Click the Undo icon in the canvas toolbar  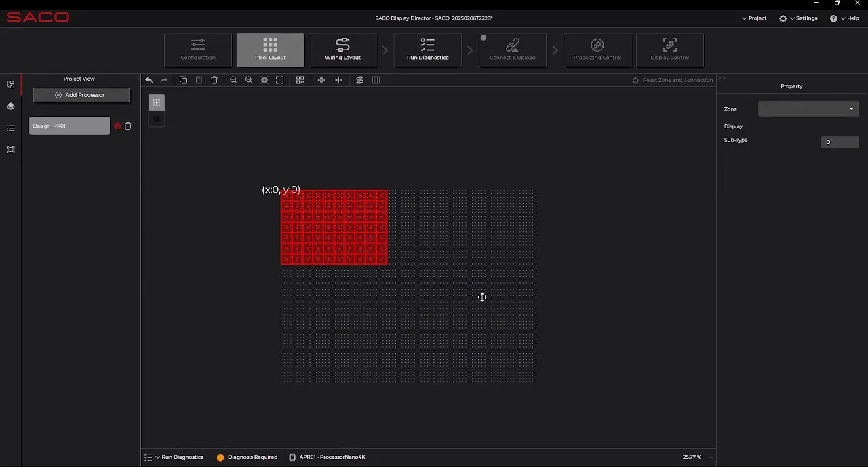click(x=149, y=80)
